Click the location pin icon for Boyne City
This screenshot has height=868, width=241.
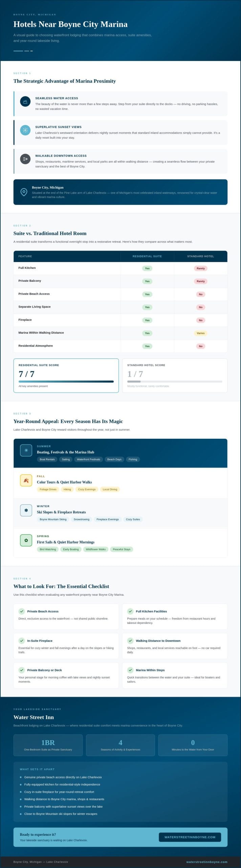tap(24, 192)
